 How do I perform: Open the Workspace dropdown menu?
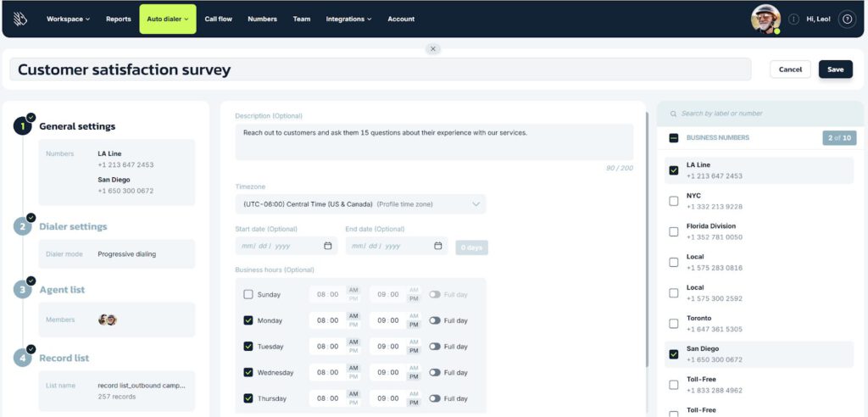pyautogui.click(x=68, y=19)
